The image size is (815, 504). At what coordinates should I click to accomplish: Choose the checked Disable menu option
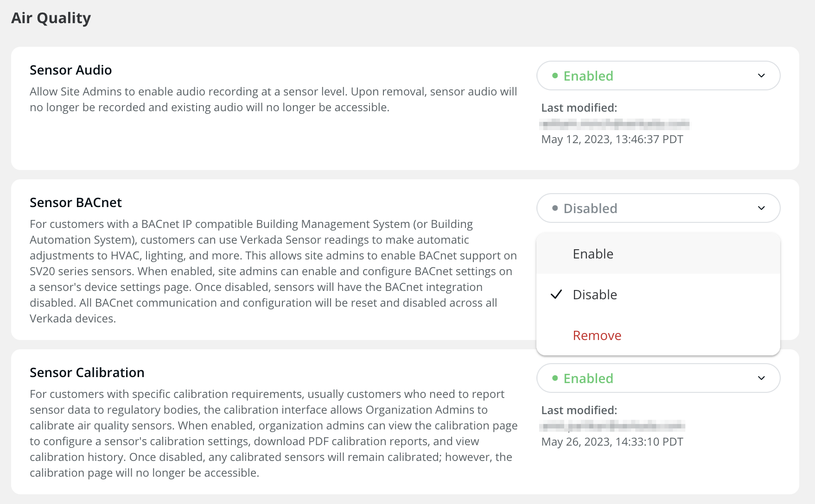[595, 295]
